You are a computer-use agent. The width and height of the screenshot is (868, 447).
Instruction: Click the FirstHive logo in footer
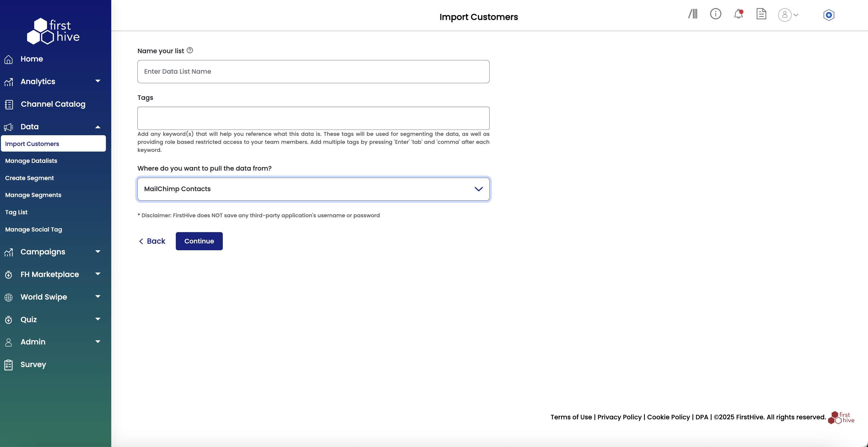[841, 418]
